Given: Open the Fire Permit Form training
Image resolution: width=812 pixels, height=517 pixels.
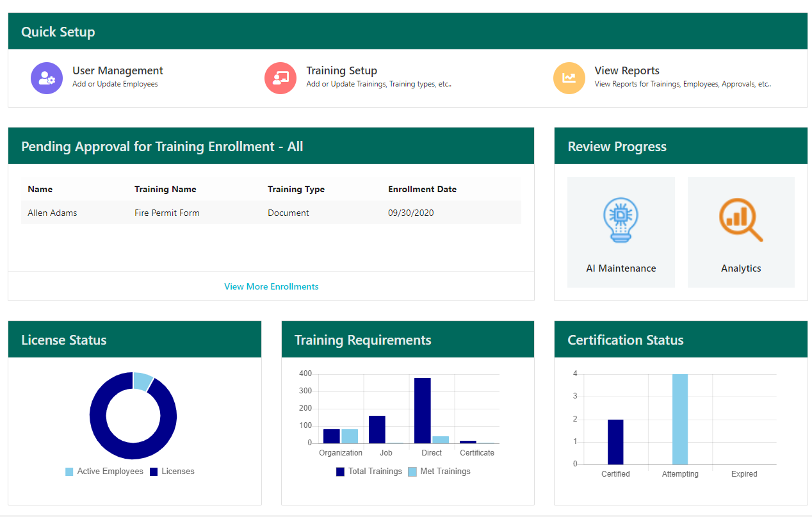Looking at the screenshot, I should coord(166,213).
